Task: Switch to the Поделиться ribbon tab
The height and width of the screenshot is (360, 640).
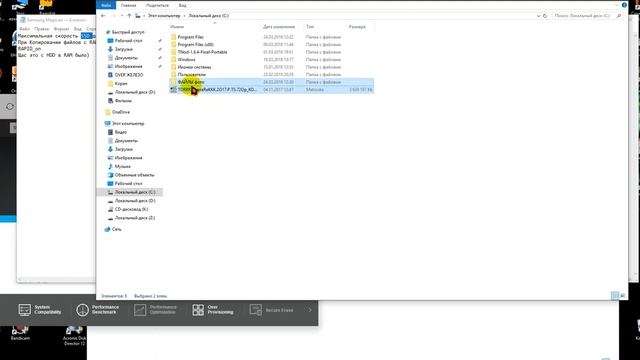Action: (157, 5)
